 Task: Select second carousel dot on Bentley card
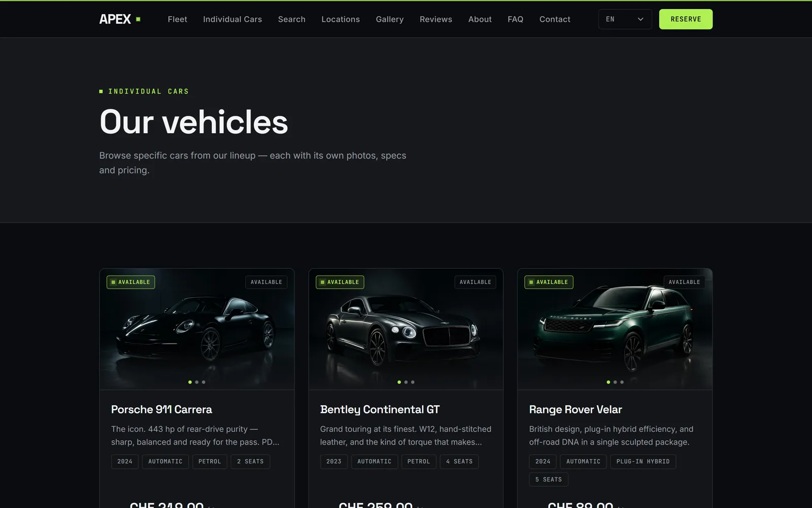click(x=406, y=382)
